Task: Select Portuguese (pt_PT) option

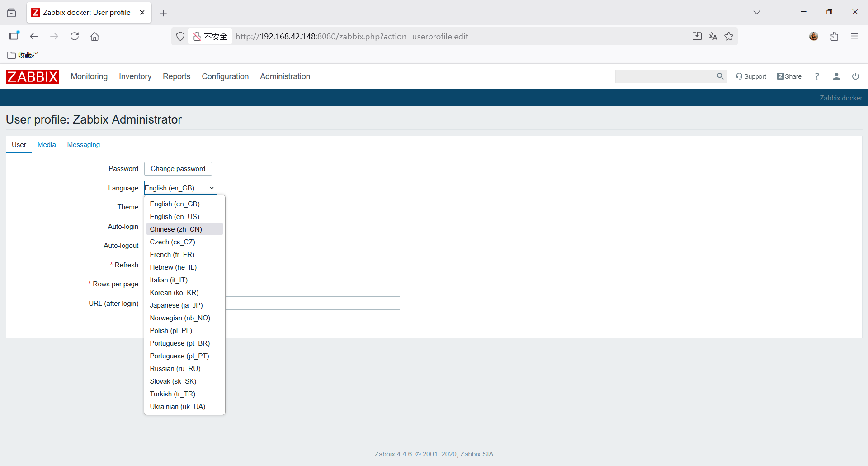Action: [x=184, y=356]
